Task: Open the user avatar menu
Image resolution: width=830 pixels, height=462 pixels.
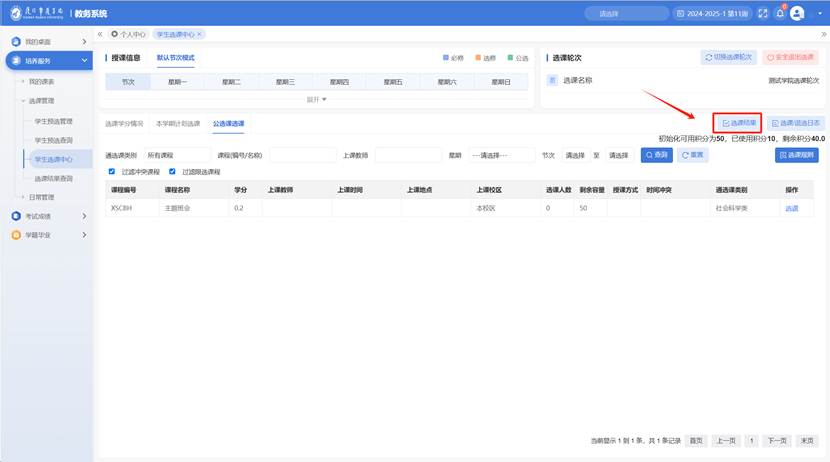Action: [x=797, y=14]
